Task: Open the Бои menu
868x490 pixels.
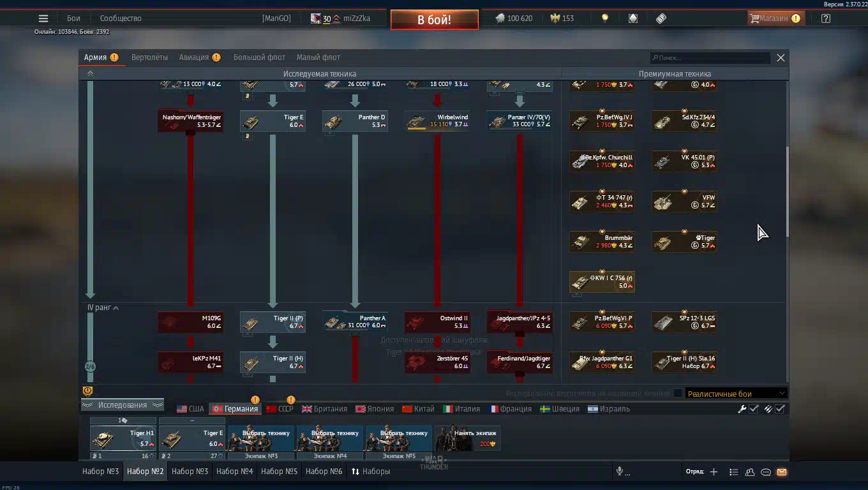Action: [73, 19]
